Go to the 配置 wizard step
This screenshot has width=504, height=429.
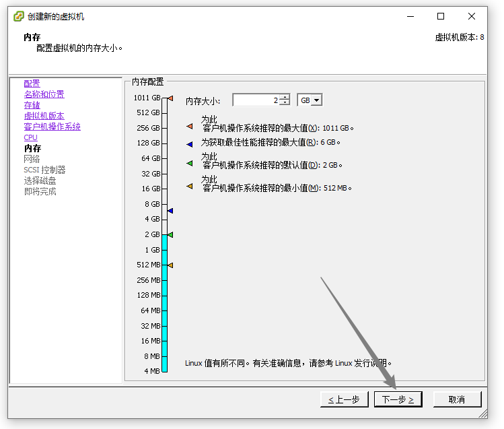click(32, 84)
